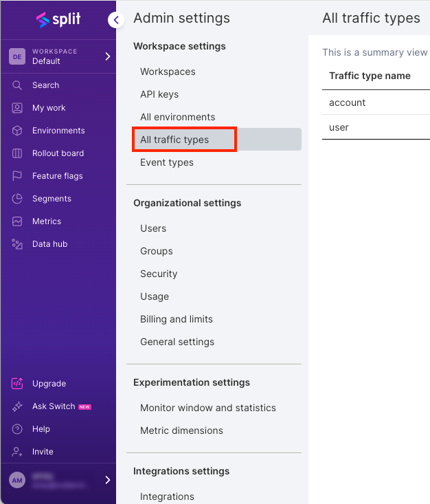
Task: Open Metric dimensions settings
Action: point(181,430)
